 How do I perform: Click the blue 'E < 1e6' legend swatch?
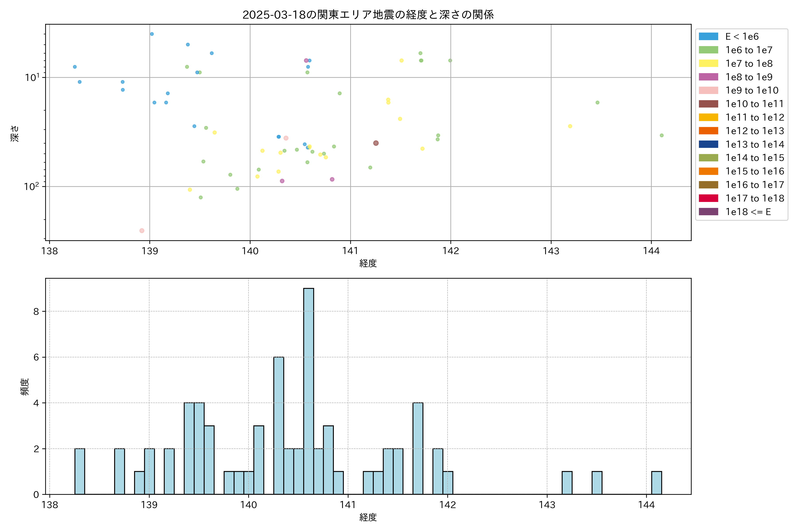(708, 37)
